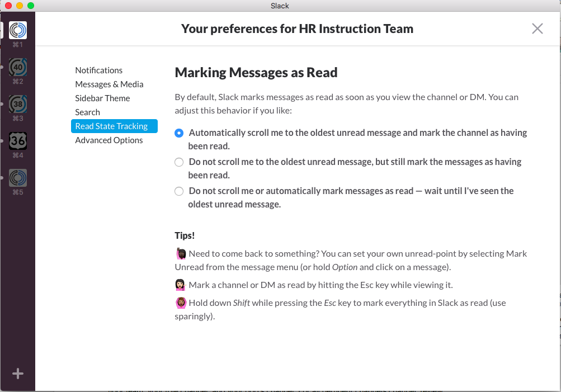The image size is (561, 392).
Task: Select automatically scroll to oldest unread option
Action: (x=179, y=133)
